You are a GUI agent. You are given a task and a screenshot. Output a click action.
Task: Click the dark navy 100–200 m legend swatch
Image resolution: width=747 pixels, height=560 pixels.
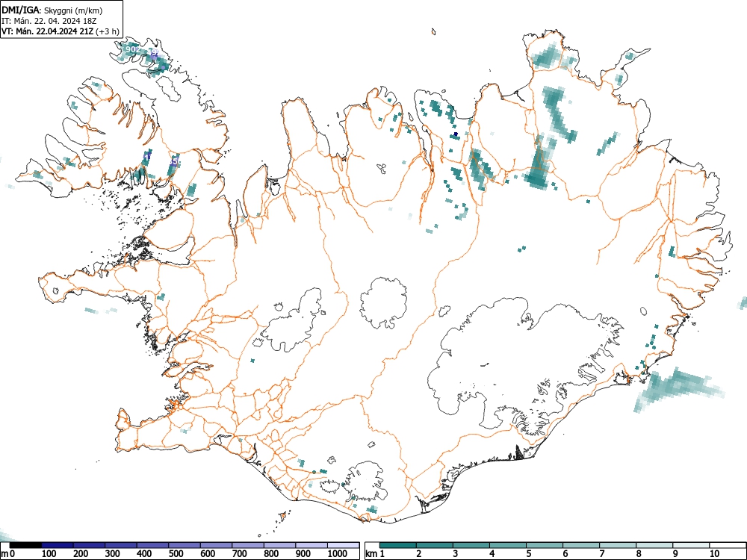[58, 545]
